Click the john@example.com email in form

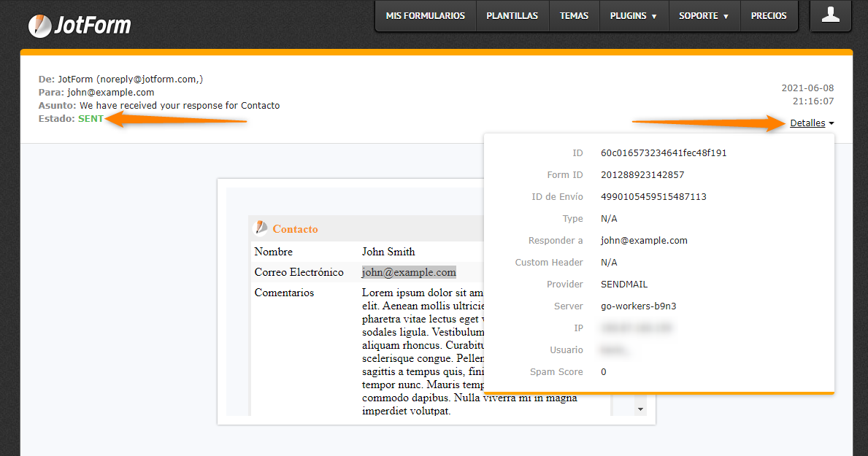pyautogui.click(x=409, y=272)
